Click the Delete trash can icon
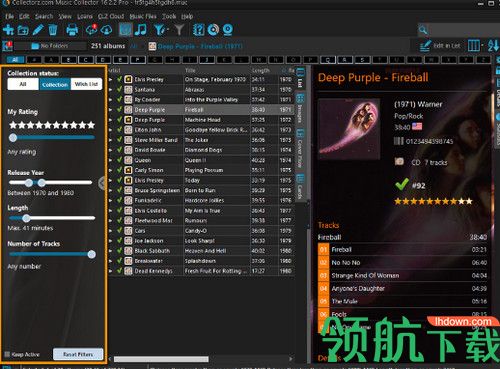The height and width of the screenshot is (369, 500). click(x=53, y=30)
